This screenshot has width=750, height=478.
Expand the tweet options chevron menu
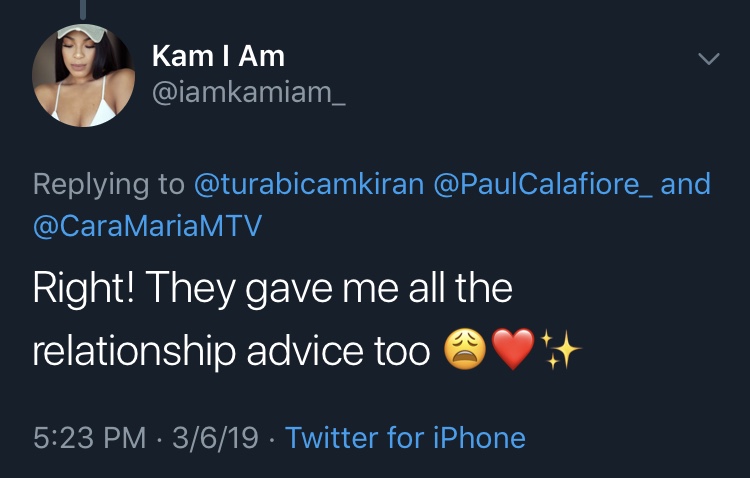[x=708, y=58]
